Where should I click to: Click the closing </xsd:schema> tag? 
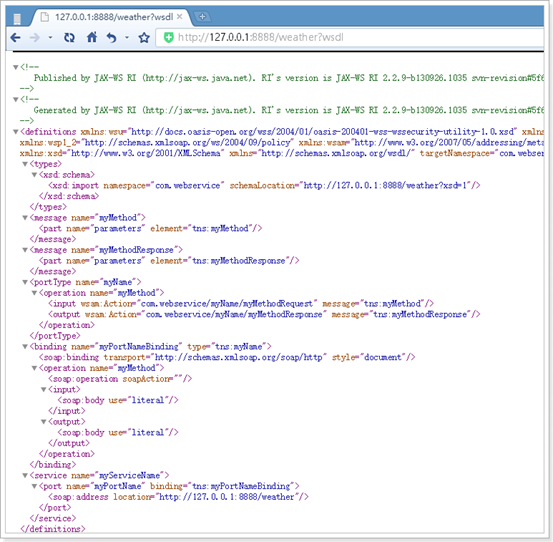(x=69, y=196)
